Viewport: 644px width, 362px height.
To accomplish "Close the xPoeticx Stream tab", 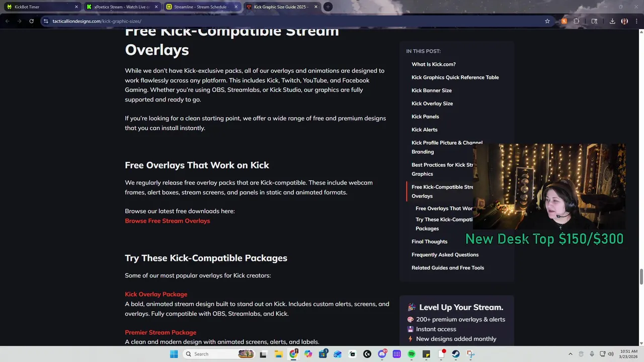I will 156,7.
